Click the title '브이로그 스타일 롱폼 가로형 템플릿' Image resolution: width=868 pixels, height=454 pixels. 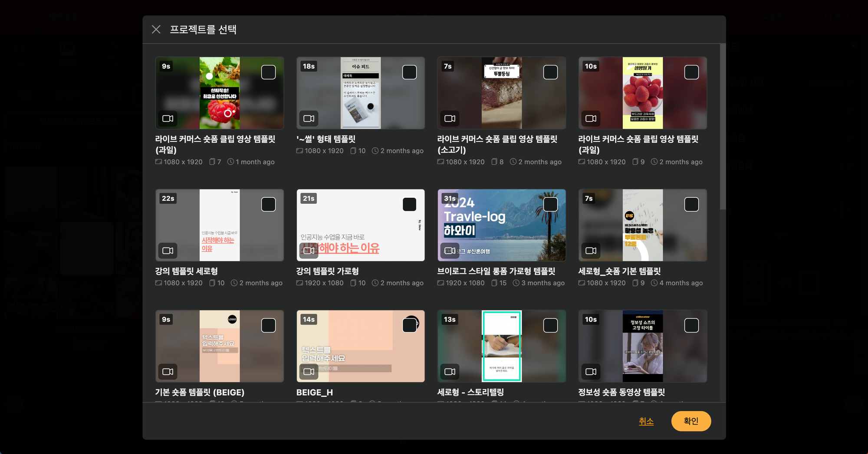pos(496,271)
